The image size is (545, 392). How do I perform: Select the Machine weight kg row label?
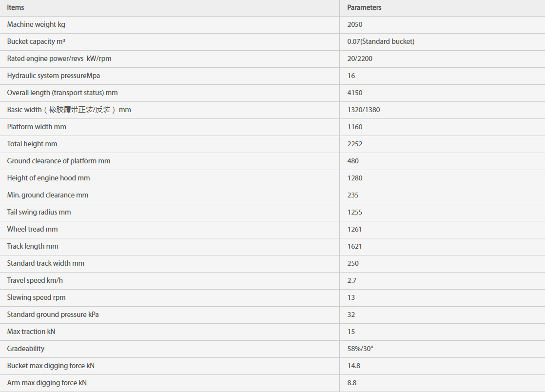point(36,24)
